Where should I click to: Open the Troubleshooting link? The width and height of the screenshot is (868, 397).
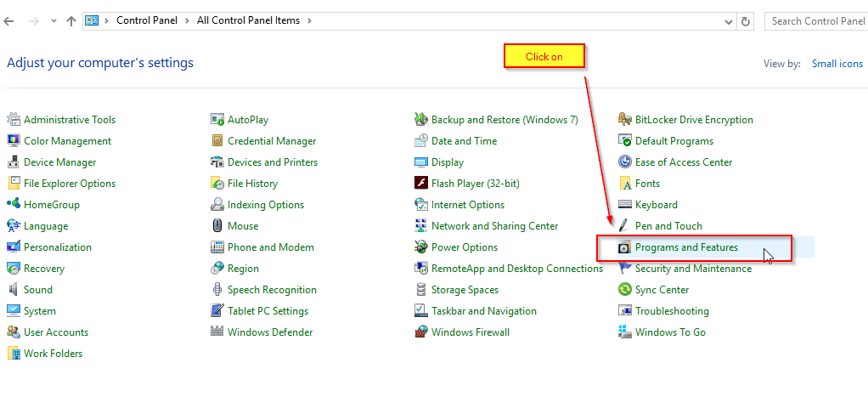tap(672, 311)
